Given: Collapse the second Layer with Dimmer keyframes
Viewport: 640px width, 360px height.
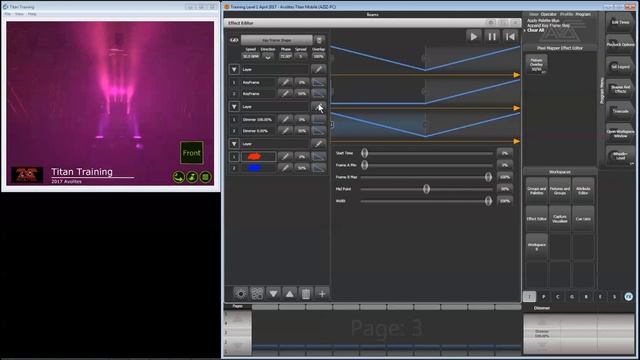Looking at the screenshot, I should [x=234, y=107].
